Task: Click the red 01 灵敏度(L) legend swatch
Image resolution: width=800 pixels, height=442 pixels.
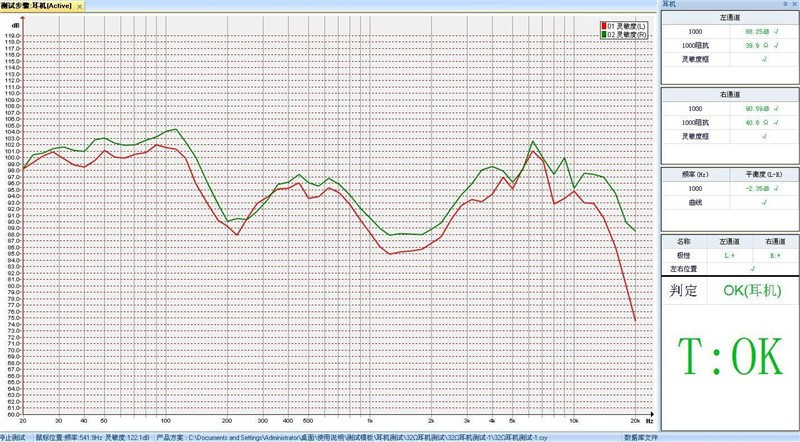Action: pyautogui.click(x=603, y=26)
